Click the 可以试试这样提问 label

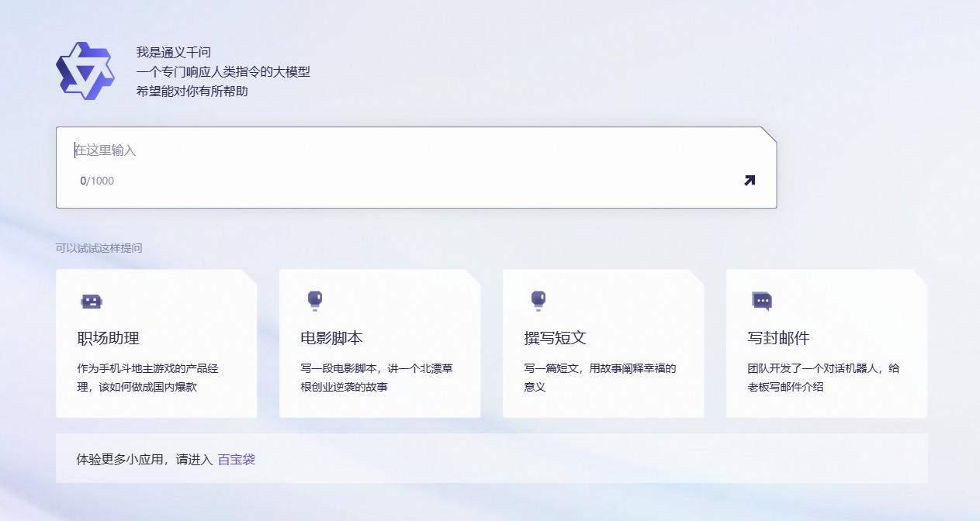(99, 248)
